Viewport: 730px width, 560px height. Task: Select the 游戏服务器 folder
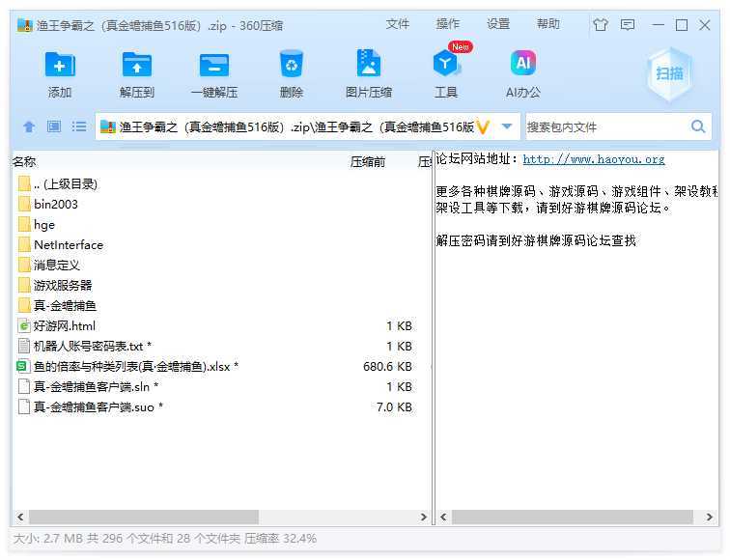pos(63,285)
